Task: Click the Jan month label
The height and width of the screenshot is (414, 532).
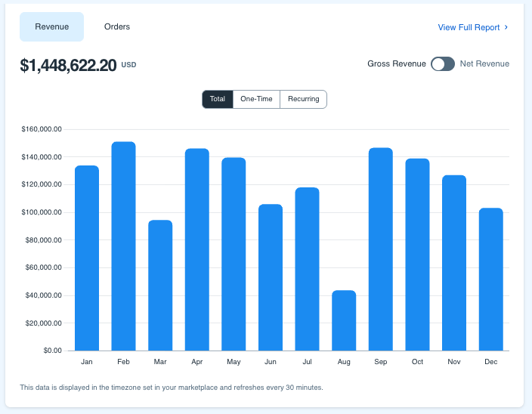Action: (87, 362)
